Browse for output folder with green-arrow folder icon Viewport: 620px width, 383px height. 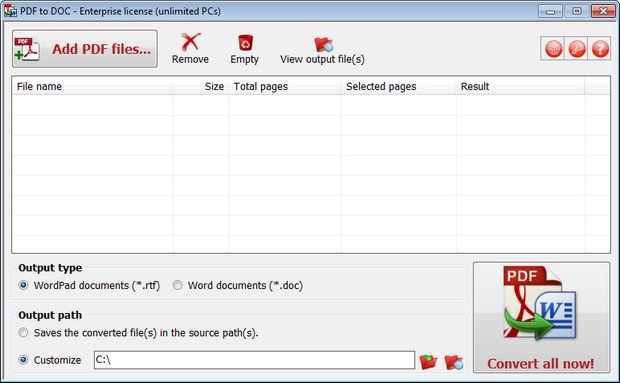coord(429,361)
